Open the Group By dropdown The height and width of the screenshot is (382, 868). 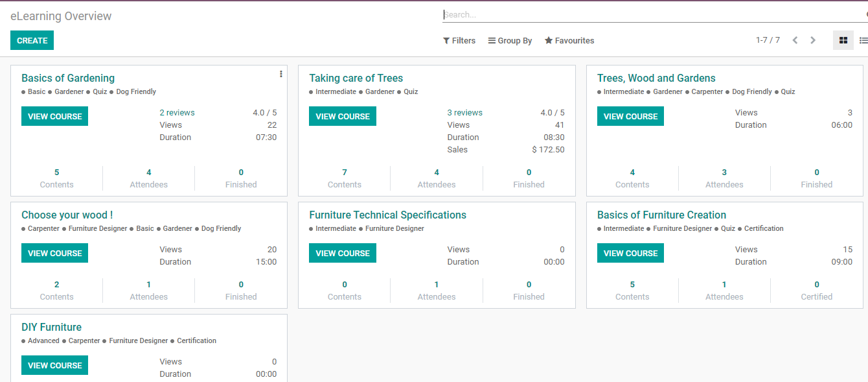[x=510, y=40]
